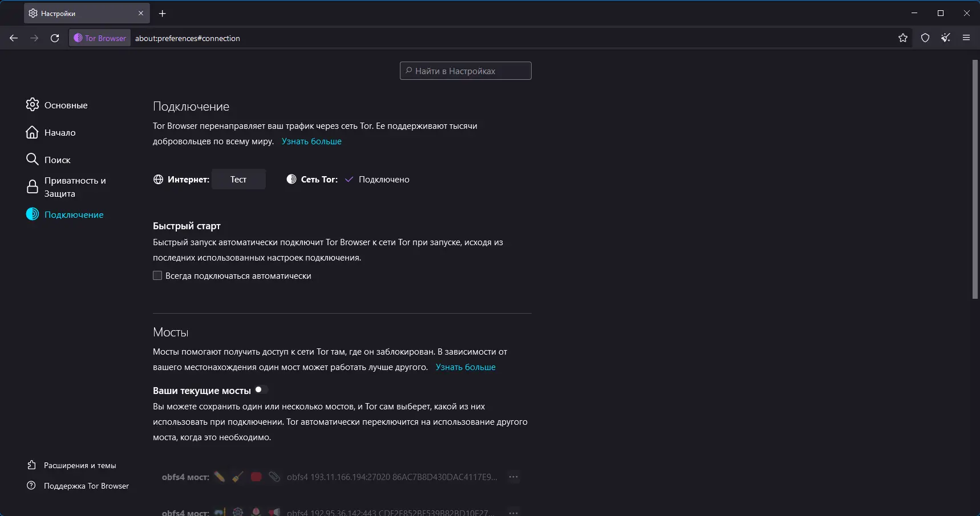Enable 'Всегда подключаться автоматически' checkbox
Screen dimensions: 980x516
tap(157, 276)
